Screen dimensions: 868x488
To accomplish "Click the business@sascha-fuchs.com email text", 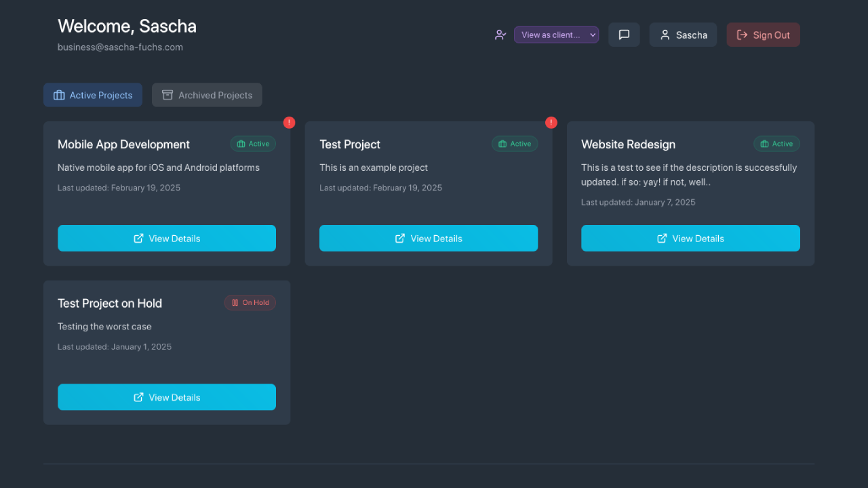I will point(120,47).
